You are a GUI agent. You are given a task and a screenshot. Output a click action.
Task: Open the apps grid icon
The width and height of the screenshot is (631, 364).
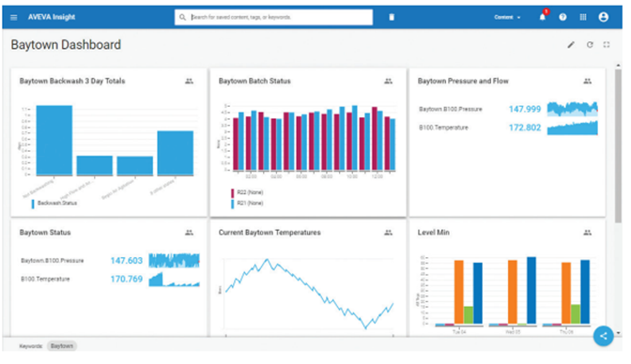point(583,17)
